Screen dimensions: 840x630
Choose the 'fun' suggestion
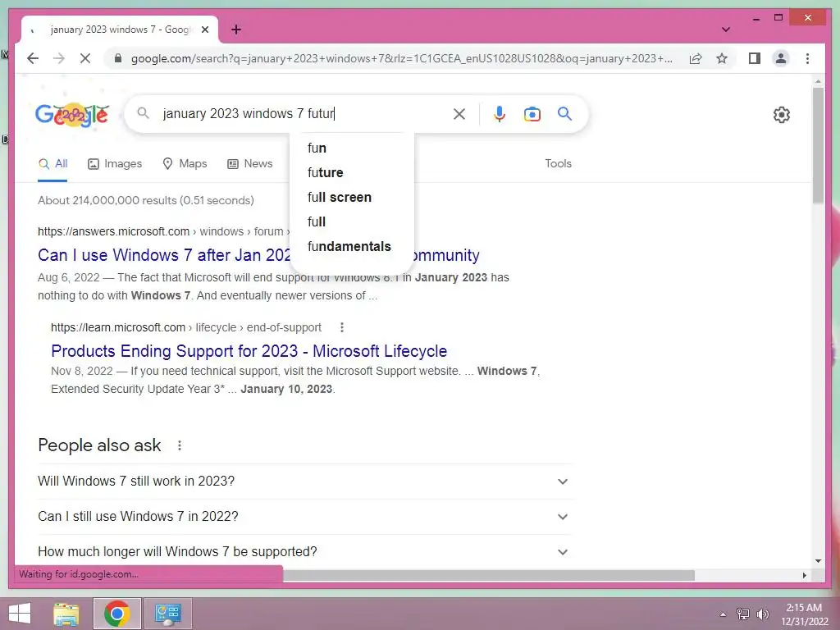click(x=352, y=148)
